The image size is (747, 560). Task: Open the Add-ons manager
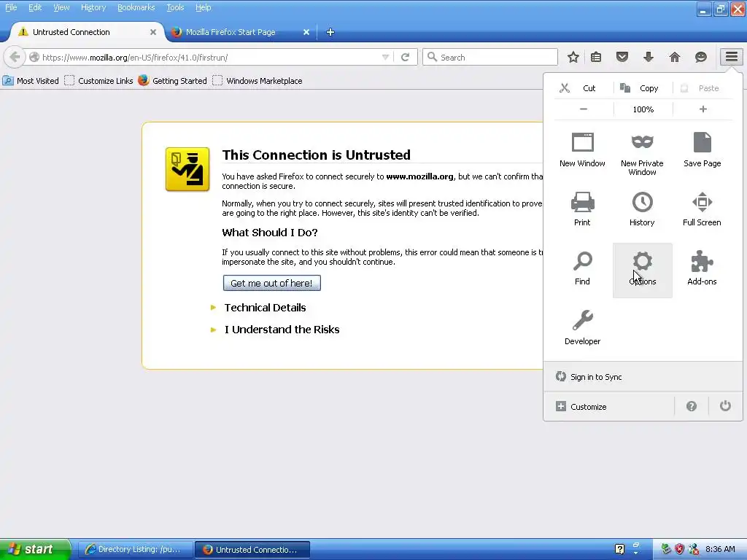703,268
